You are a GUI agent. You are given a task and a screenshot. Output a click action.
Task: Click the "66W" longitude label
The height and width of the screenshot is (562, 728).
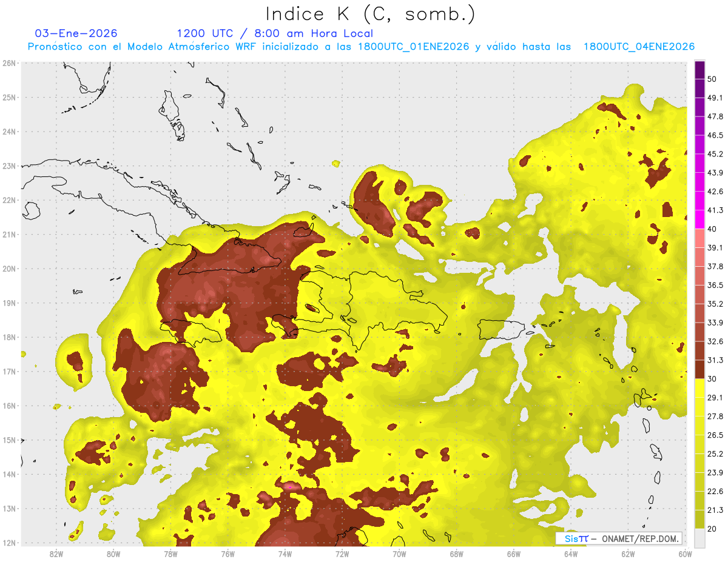(514, 554)
